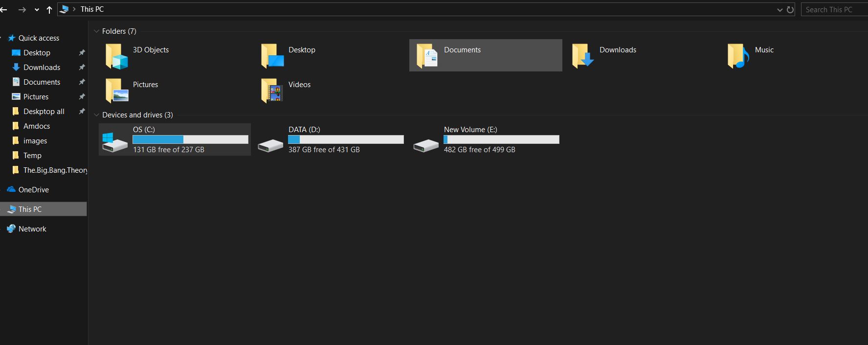Refresh the This PC view

click(x=790, y=9)
